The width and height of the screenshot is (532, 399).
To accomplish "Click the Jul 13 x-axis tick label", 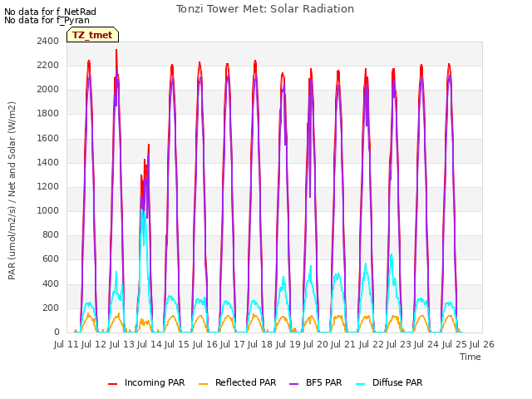I will [122, 344].
